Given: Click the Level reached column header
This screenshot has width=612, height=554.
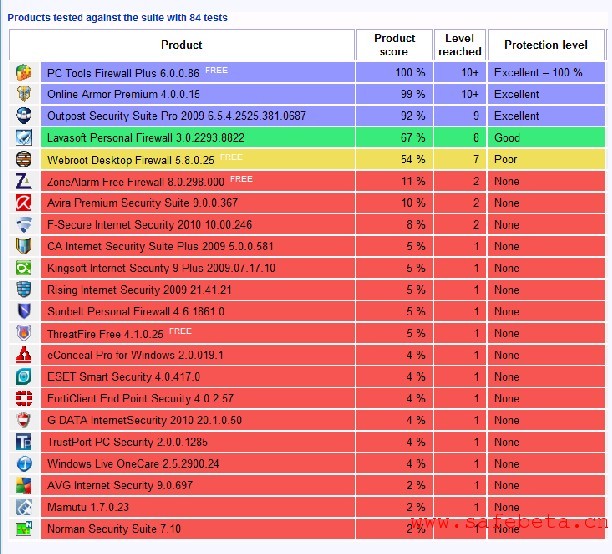Looking at the screenshot, I should pyautogui.click(x=461, y=45).
